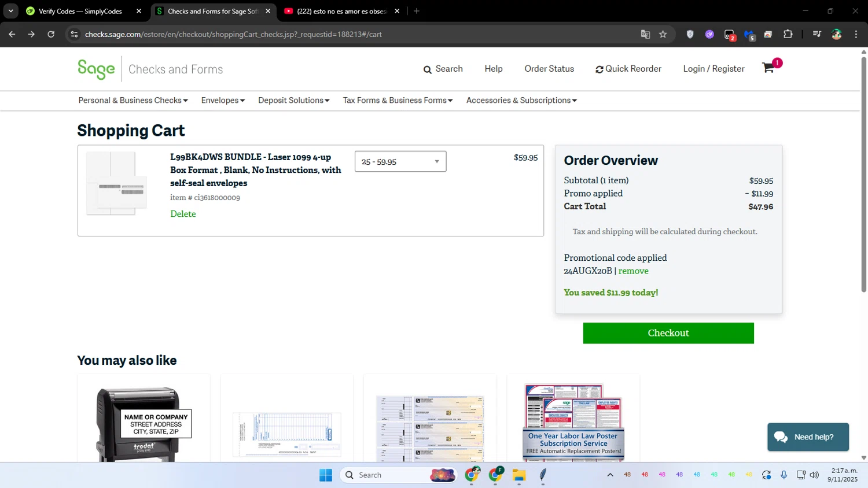
Task: Open the browser extensions puzzle icon
Action: [x=788, y=34]
